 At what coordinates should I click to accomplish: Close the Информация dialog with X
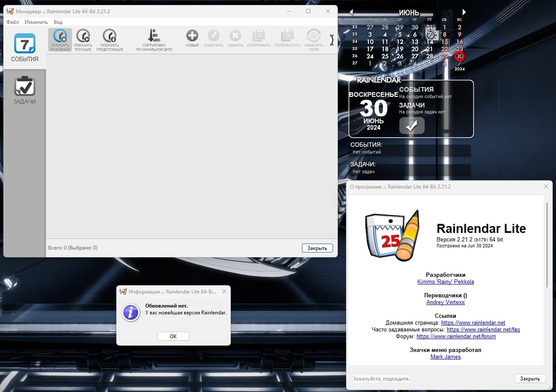(224, 291)
